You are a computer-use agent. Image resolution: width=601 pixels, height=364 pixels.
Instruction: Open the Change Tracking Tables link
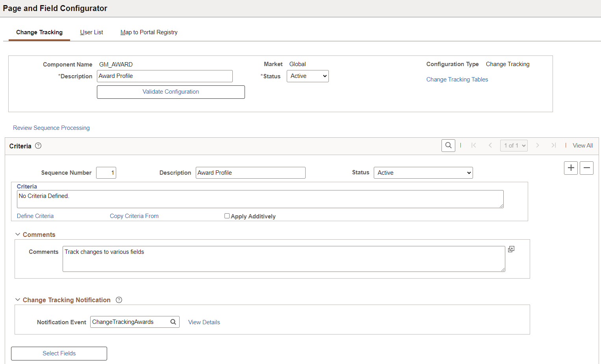[457, 79]
